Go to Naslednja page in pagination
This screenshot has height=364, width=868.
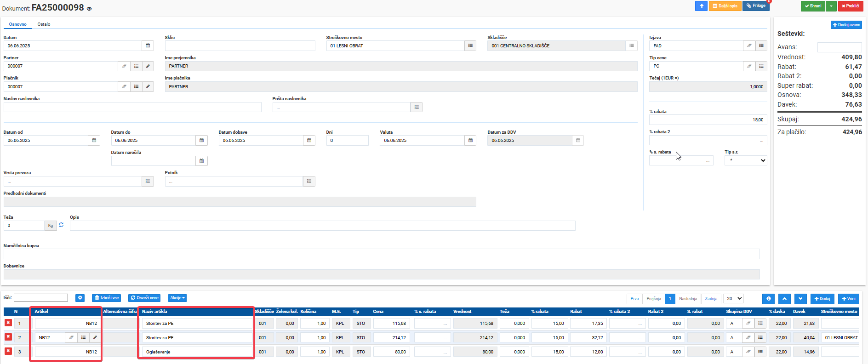click(x=688, y=299)
